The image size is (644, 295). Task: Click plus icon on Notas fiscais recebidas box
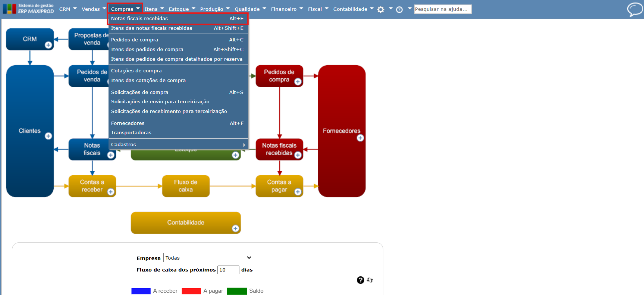pyautogui.click(x=298, y=155)
